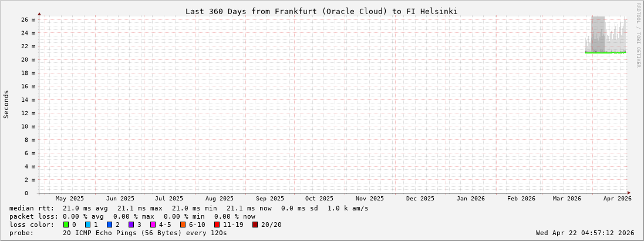Click the Apr 2026 x-axis label
The image size is (644, 241).
pyautogui.click(x=617, y=199)
